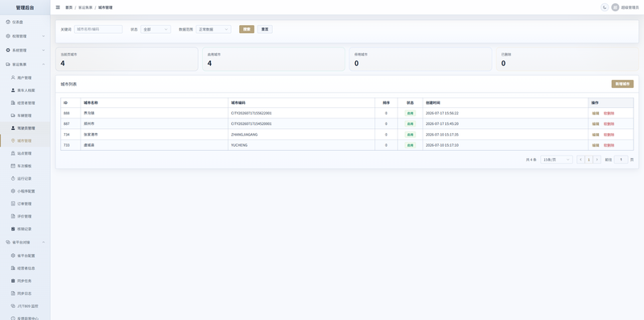The image size is (644, 320).
Task: Click the 启用 status tag in row 888
Action: [x=411, y=113]
